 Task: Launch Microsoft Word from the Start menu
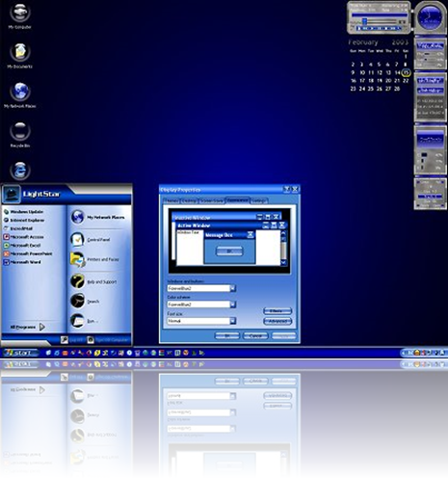(22, 262)
